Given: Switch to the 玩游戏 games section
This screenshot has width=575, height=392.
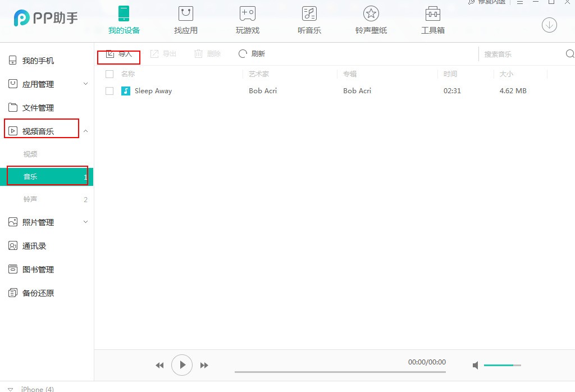Looking at the screenshot, I should point(247,21).
